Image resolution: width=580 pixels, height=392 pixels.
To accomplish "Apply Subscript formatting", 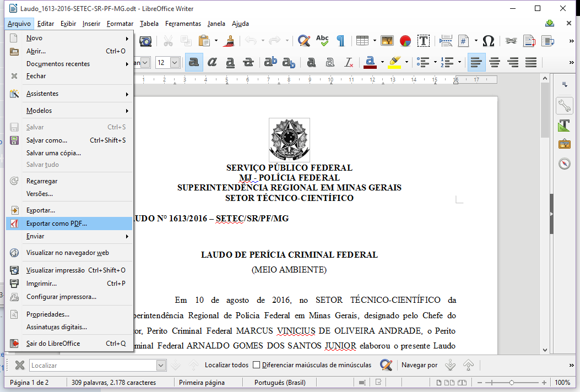I will 289,63.
